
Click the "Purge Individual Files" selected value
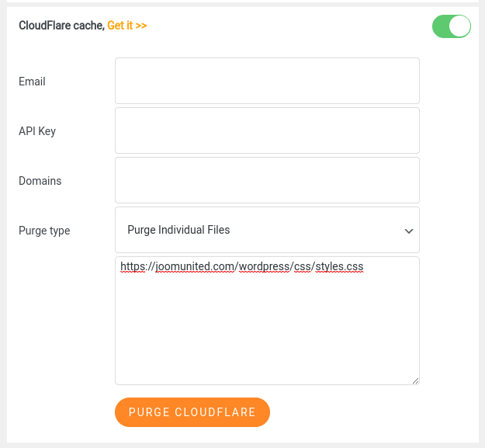178,230
